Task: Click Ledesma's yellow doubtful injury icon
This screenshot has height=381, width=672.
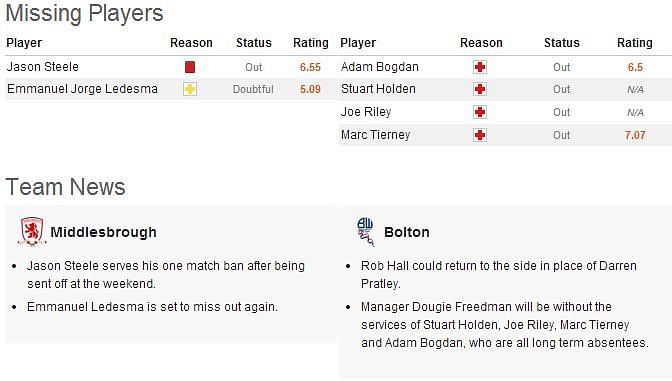Action: [x=190, y=89]
